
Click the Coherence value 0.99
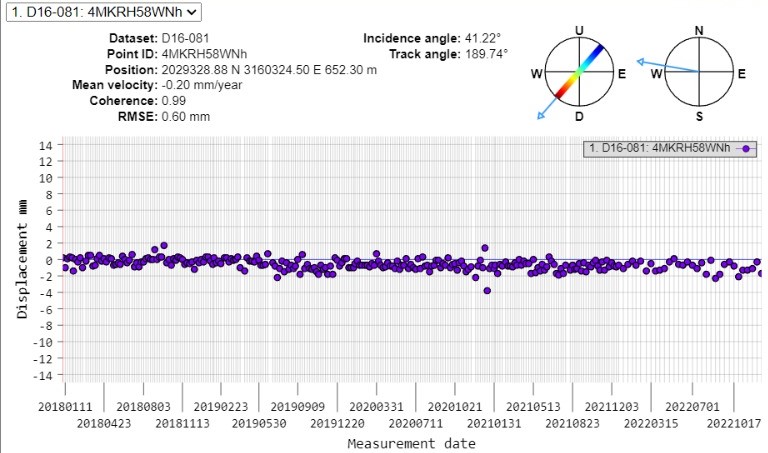(x=174, y=101)
